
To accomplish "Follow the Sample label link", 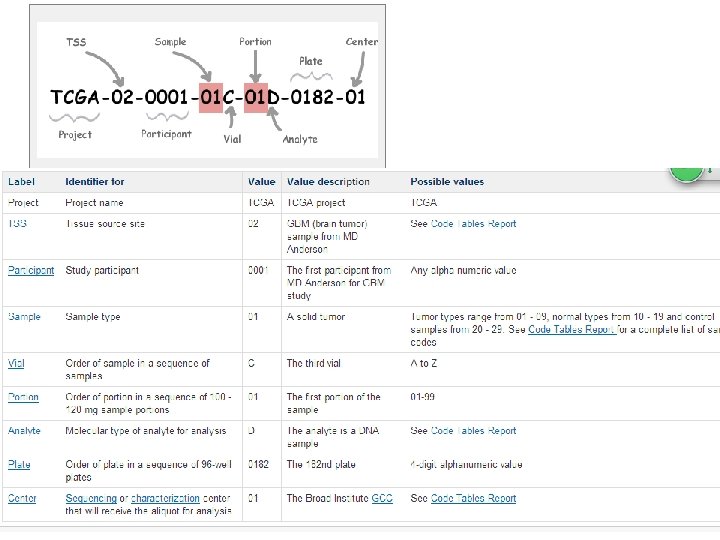I will pyautogui.click(x=24, y=317).
